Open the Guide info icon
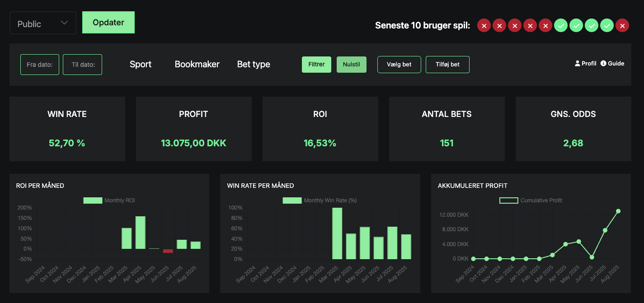Viewport: 644px width, 303px height. coord(603,64)
